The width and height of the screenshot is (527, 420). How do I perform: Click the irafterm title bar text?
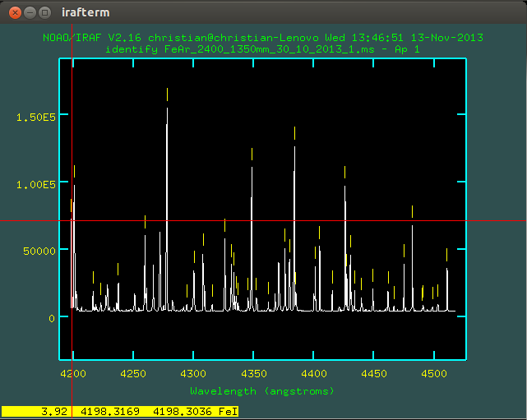point(85,12)
